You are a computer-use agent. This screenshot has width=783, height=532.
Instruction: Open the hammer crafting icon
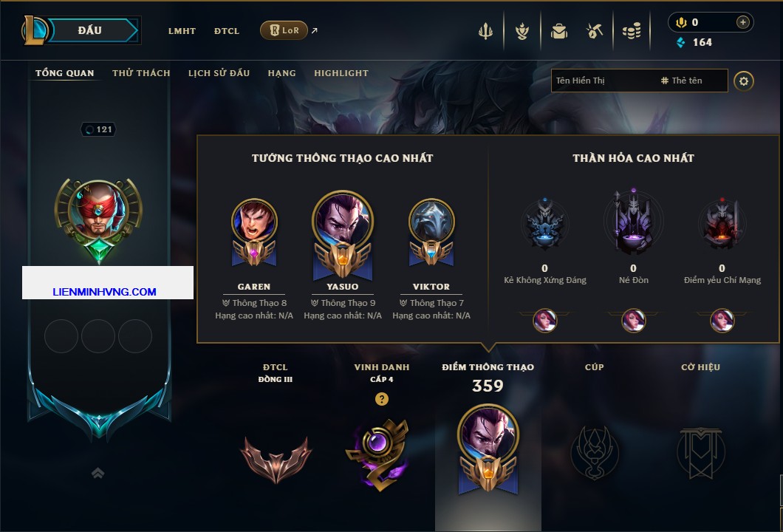(595, 31)
